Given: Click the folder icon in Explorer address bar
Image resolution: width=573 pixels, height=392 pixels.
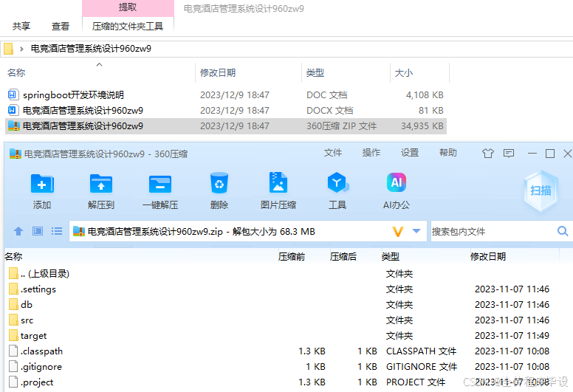Looking at the screenshot, I should 8,49.
